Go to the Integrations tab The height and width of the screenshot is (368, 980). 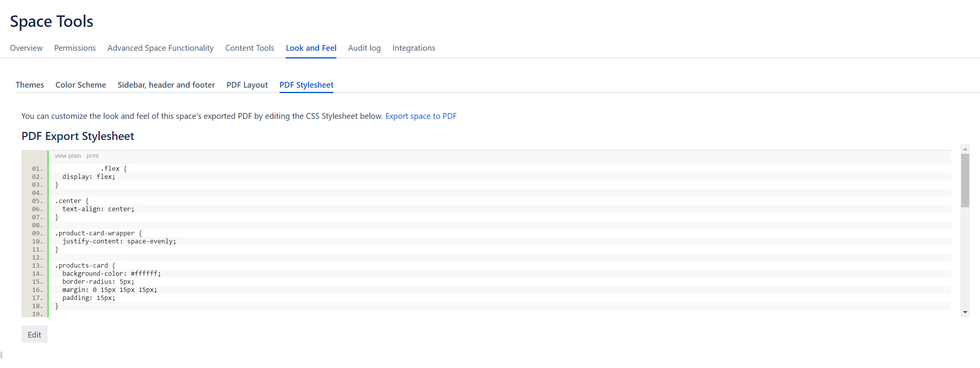pos(414,48)
